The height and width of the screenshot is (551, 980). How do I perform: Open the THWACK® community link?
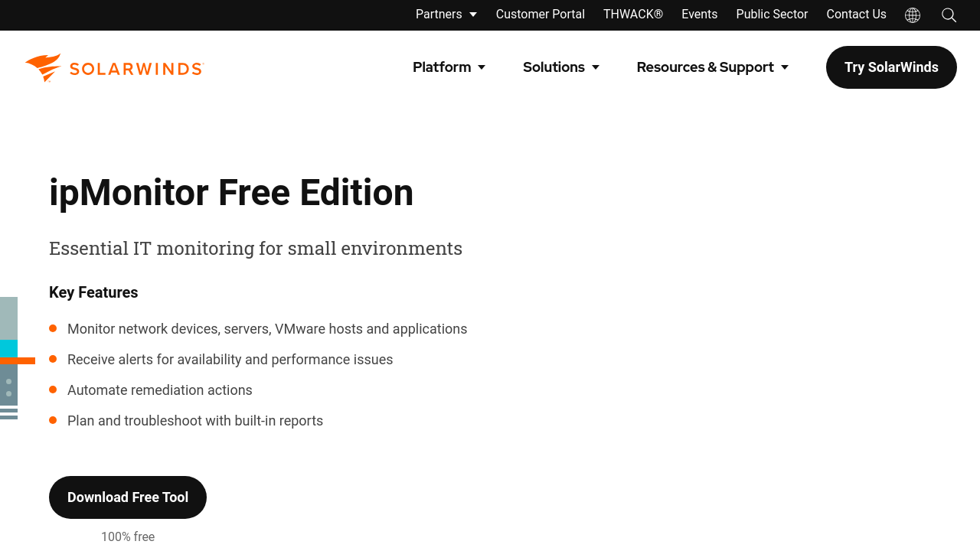(632, 15)
